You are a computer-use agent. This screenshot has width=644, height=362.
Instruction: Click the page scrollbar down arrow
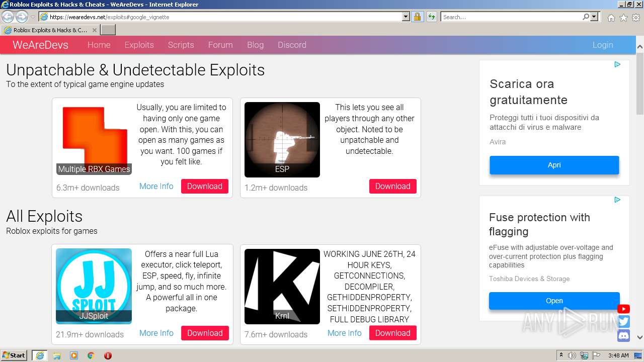(639, 338)
